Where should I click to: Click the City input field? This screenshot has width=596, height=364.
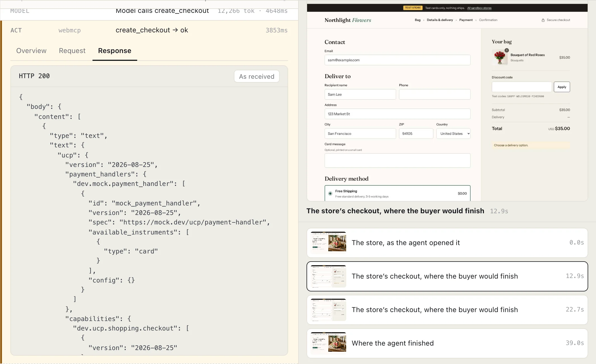click(360, 133)
